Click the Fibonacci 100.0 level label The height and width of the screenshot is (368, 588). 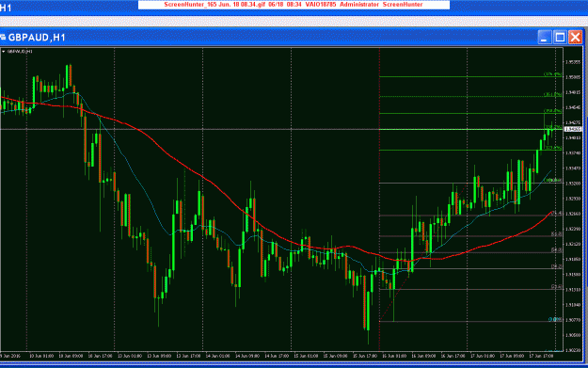553,181
